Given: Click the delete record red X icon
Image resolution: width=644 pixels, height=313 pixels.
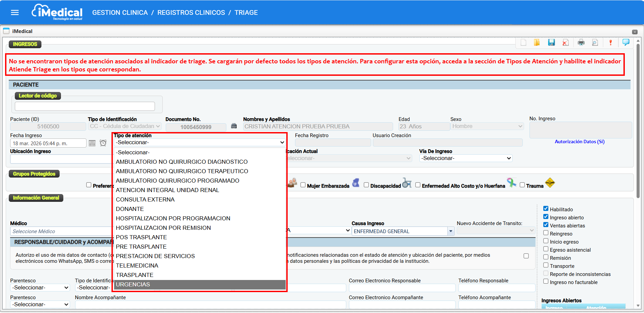Looking at the screenshot, I should point(566,42).
